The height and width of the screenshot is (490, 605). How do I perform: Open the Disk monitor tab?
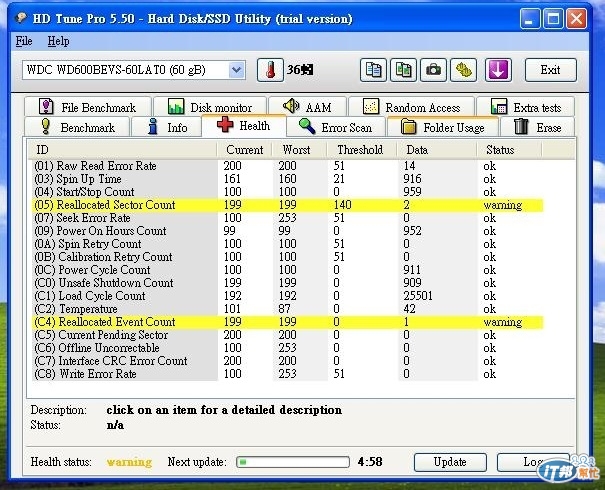click(210, 107)
